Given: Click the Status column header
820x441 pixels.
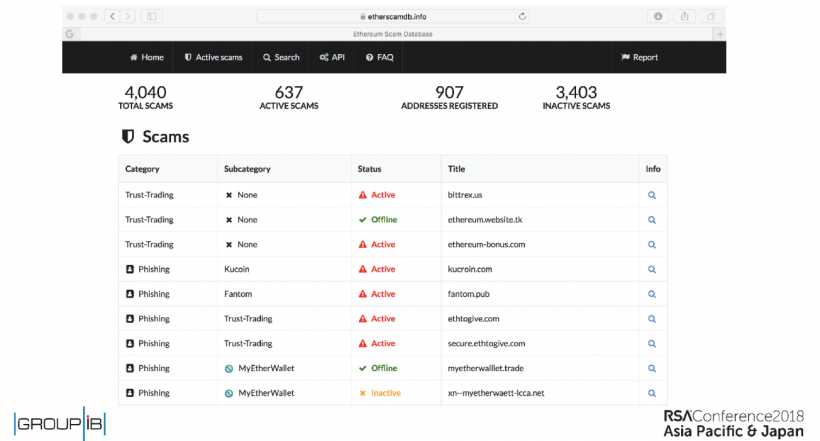Looking at the screenshot, I should point(369,169).
